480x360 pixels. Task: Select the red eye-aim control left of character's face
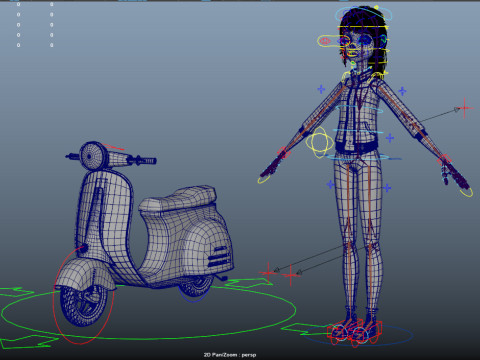(324, 41)
